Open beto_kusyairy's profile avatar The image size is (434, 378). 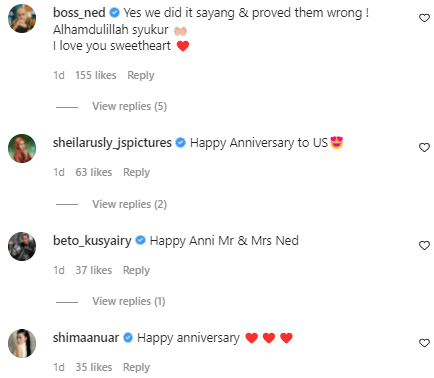pyautogui.click(x=22, y=246)
